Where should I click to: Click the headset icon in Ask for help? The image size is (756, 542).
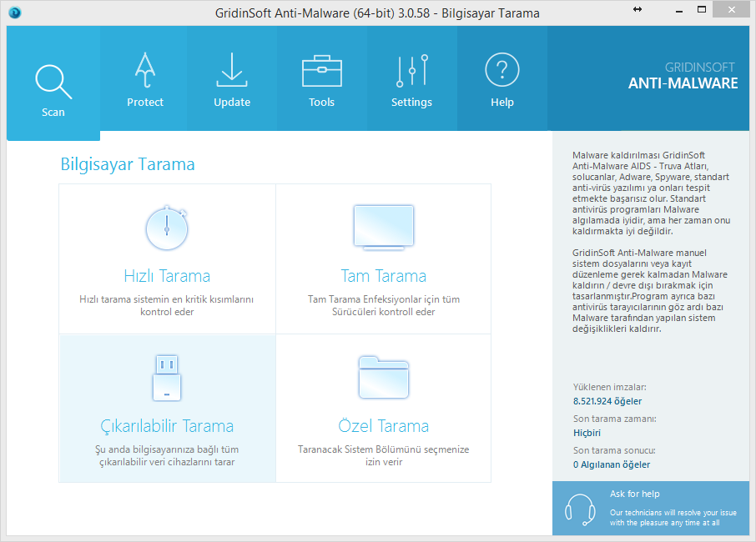tap(580, 509)
